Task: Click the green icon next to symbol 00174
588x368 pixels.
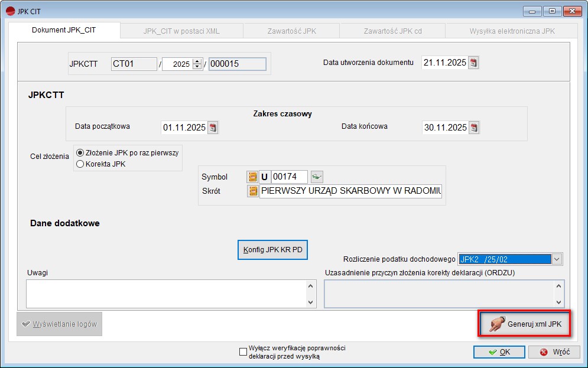Action: pyautogui.click(x=317, y=177)
